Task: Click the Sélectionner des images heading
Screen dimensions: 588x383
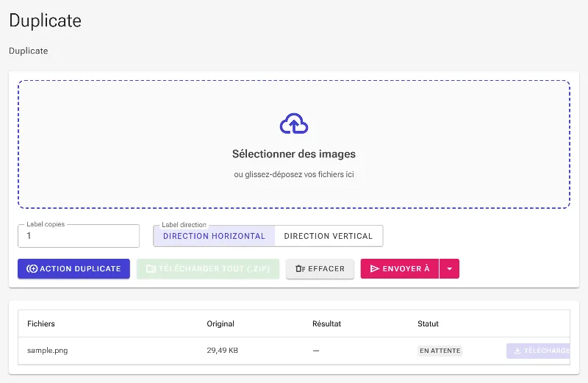Action: click(x=294, y=154)
